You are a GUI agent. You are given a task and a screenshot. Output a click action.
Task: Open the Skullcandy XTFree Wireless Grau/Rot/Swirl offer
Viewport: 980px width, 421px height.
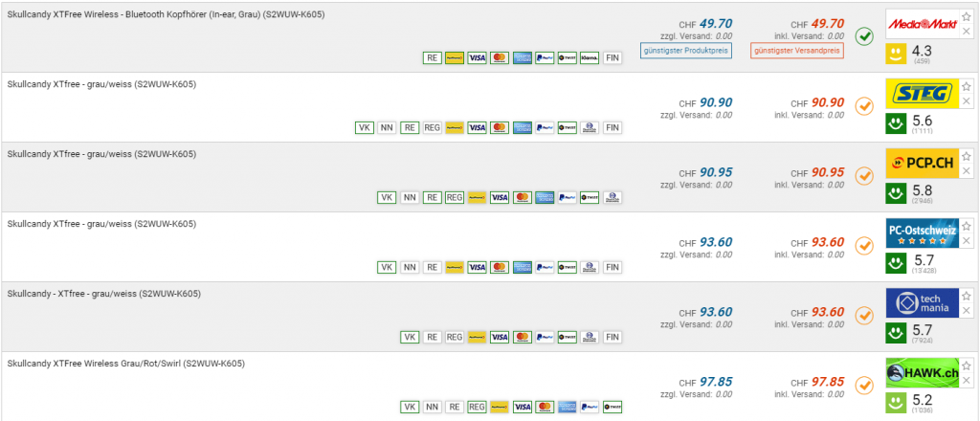click(x=125, y=364)
